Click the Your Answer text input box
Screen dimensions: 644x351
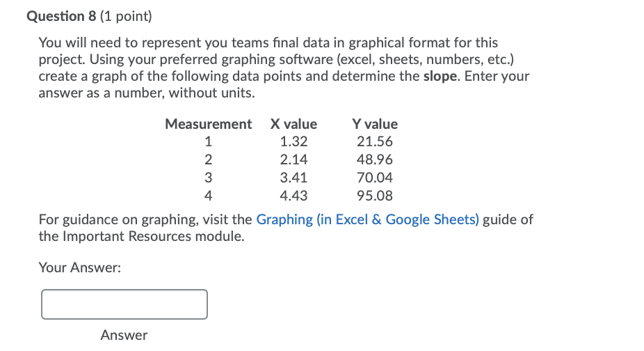click(124, 304)
